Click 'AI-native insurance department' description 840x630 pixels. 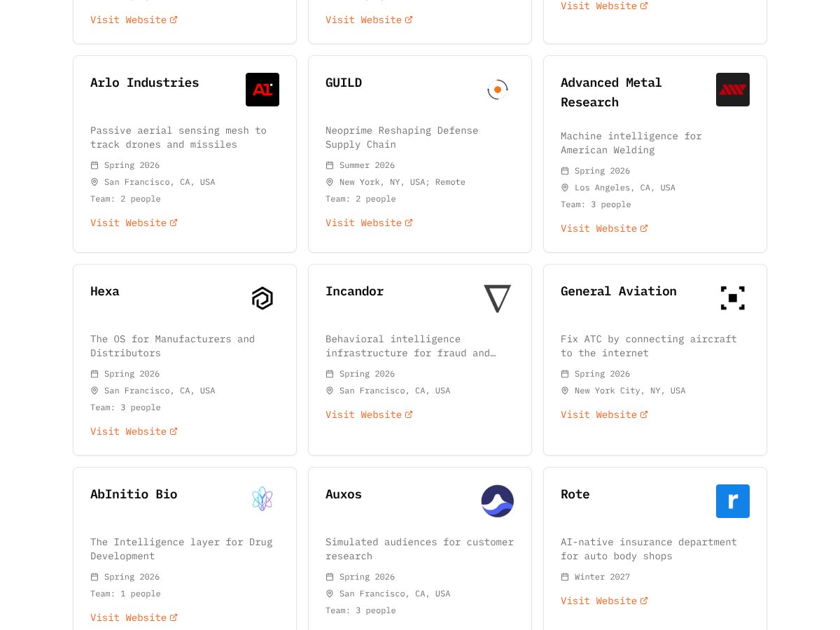[649, 549]
